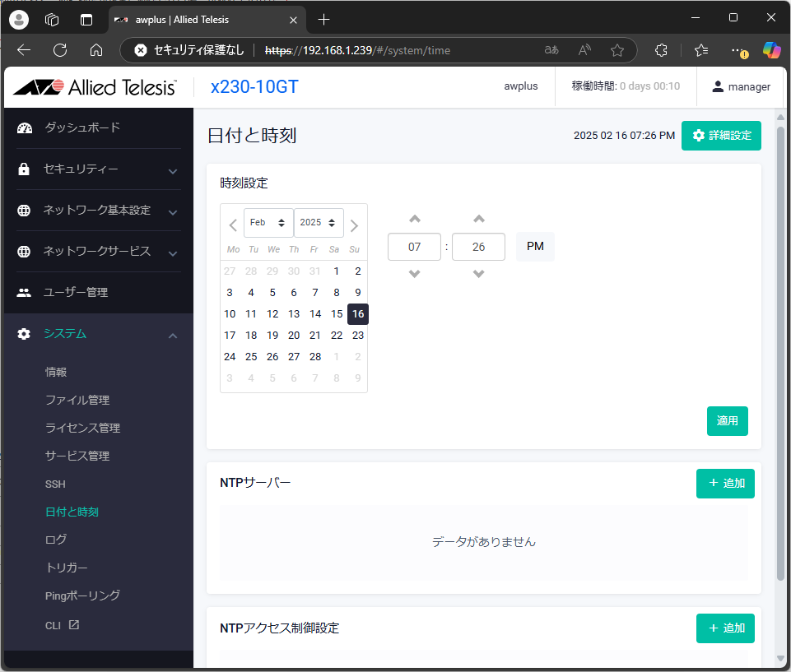The height and width of the screenshot is (672, 791).
Task: Open the 2025 year dropdown
Action: point(320,223)
